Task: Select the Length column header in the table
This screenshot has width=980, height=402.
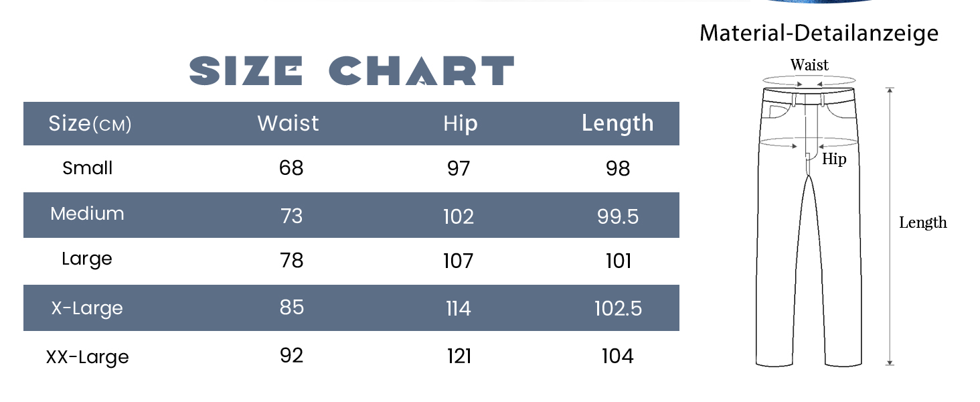Action: point(617,124)
